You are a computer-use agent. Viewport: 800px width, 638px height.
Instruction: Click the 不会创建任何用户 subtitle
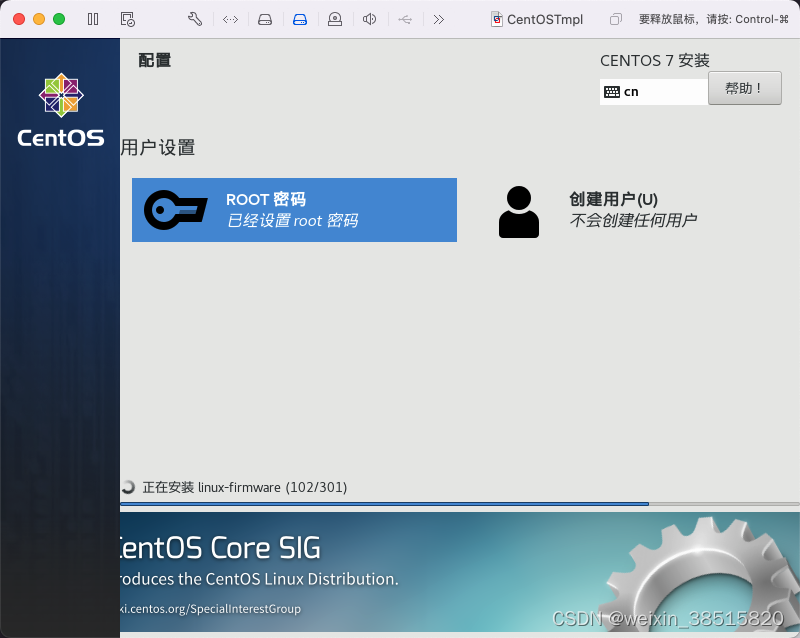[633, 220]
